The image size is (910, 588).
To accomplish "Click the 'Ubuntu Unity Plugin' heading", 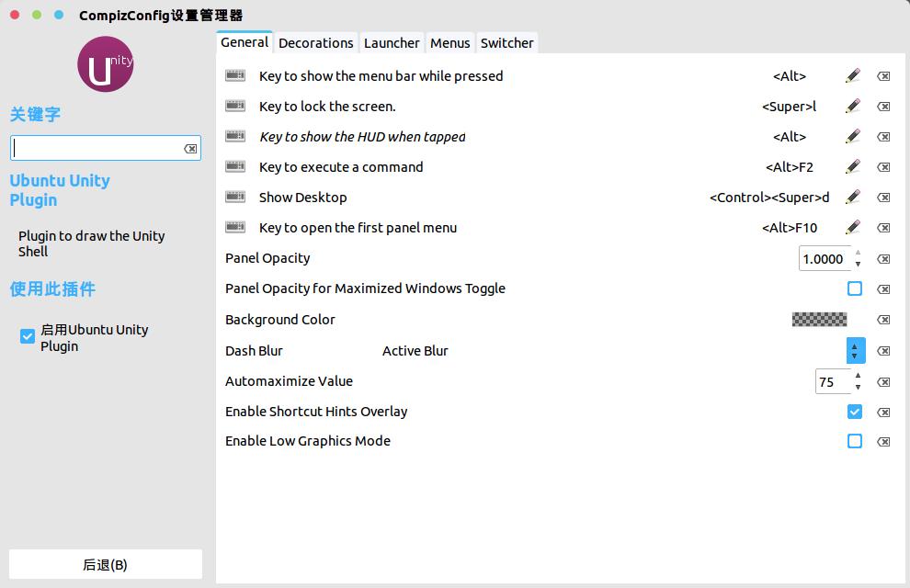I will click(x=60, y=190).
